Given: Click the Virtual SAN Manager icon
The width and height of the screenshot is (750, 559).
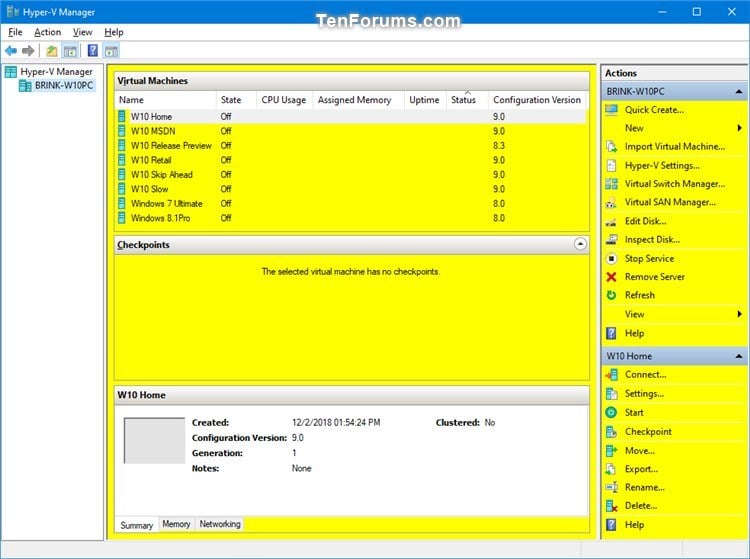Looking at the screenshot, I should click(x=611, y=202).
